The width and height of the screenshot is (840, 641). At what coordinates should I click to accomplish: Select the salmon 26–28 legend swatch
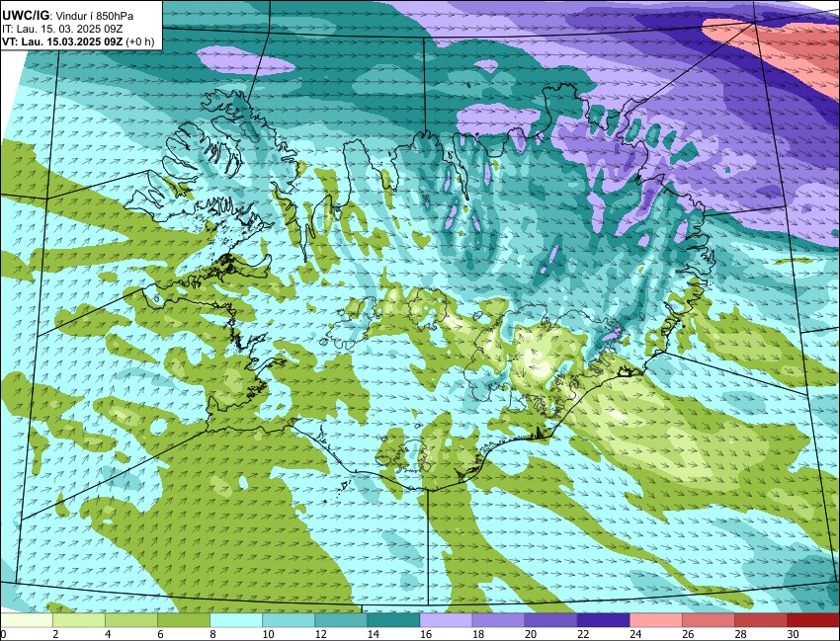click(x=709, y=620)
